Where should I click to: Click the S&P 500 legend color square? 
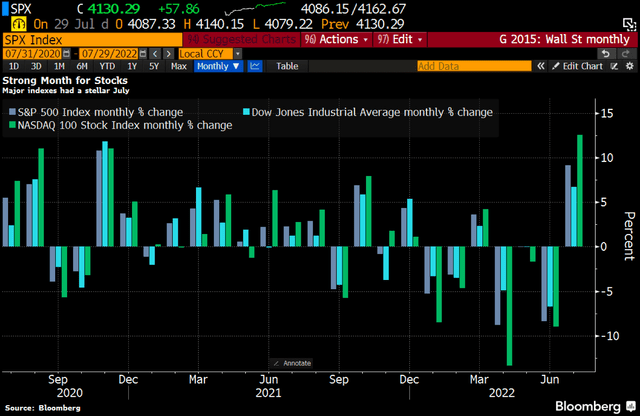click(12, 112)
